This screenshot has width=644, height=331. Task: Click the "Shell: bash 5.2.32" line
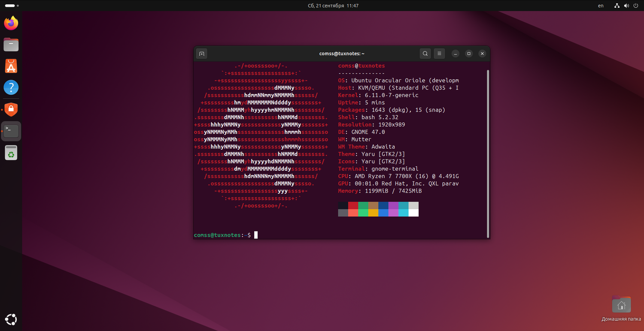pyautogui.click(x=368, y=117)
